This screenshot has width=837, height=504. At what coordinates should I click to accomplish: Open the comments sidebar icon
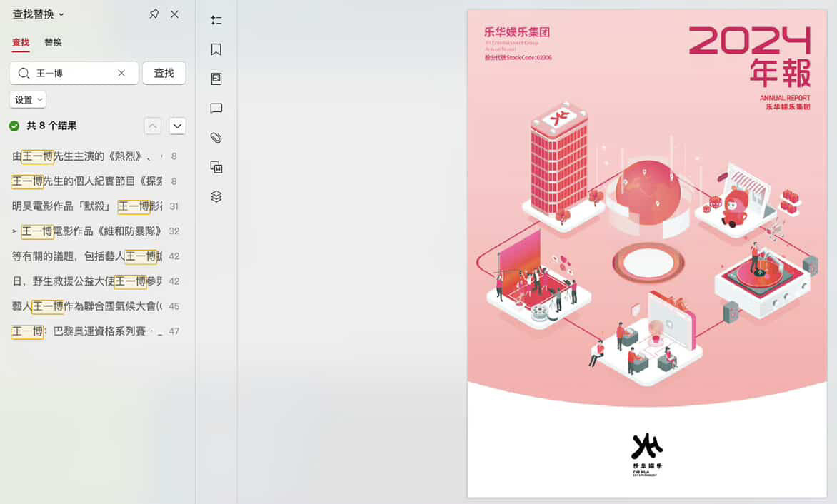(216, 109)
